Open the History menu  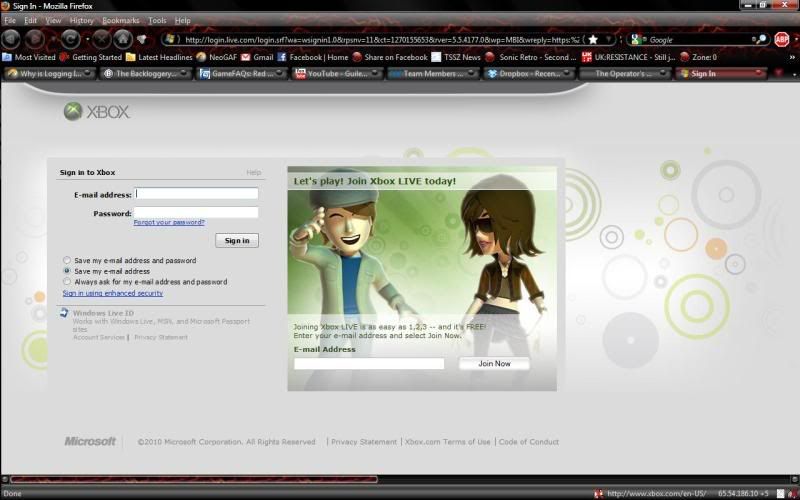point(82,20)
